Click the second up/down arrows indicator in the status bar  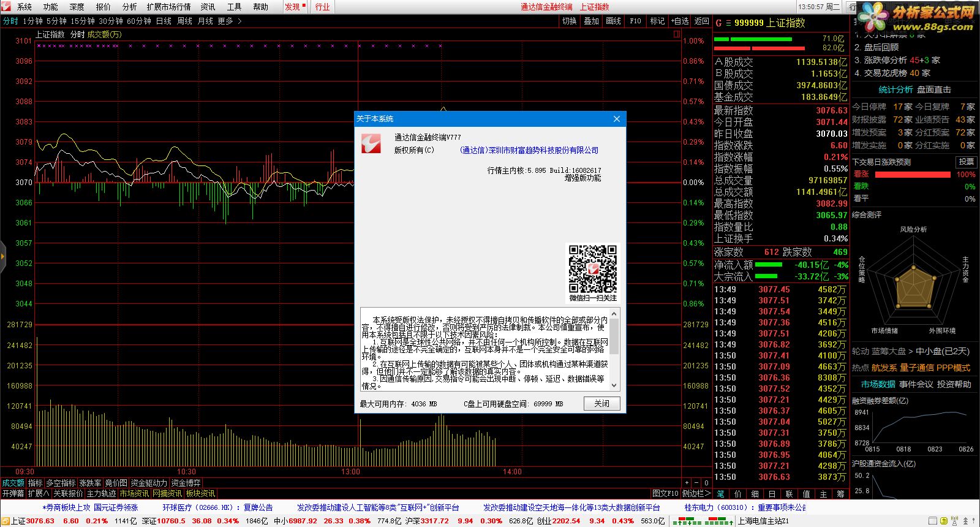click(718, 521)
